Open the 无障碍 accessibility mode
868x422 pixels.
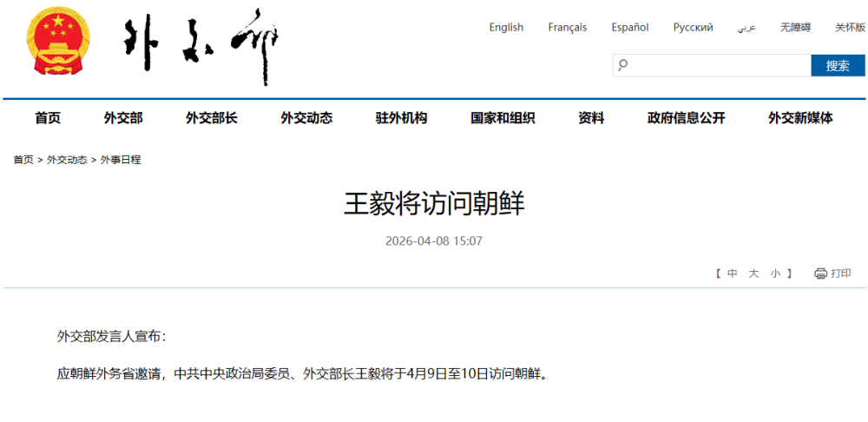pos(795,28)
